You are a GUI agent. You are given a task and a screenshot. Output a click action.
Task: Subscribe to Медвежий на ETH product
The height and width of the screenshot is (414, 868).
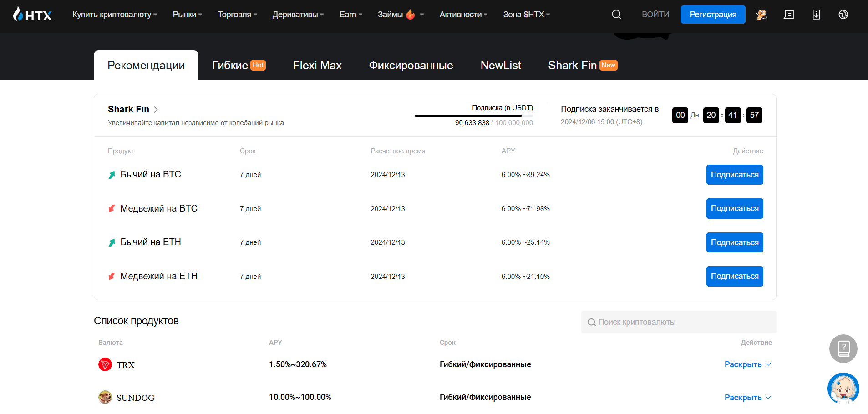(735, 276)
